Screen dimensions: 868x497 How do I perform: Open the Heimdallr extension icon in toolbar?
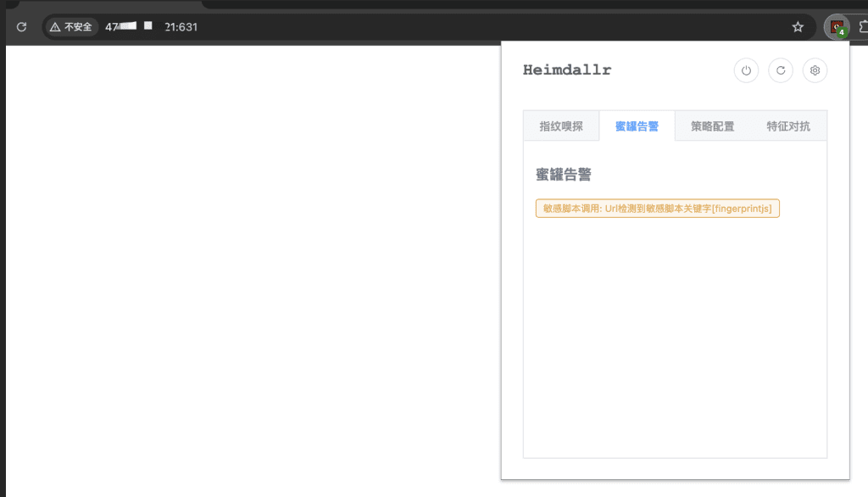point(837,26)
